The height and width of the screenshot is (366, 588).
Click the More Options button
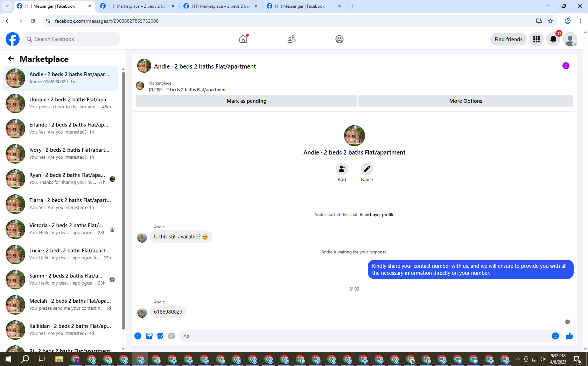pos(465,101)
